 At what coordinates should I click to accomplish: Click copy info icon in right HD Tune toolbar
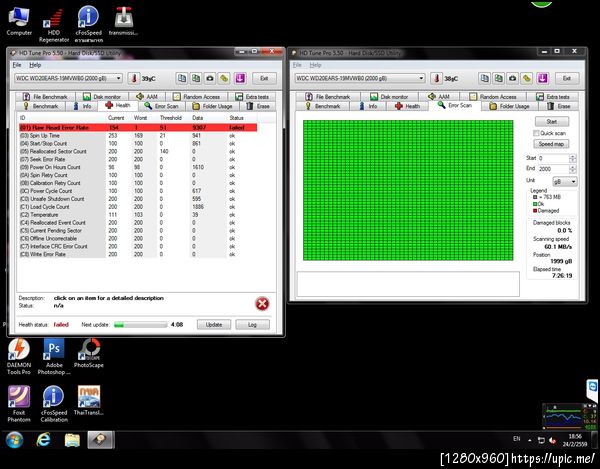(484, 78)
